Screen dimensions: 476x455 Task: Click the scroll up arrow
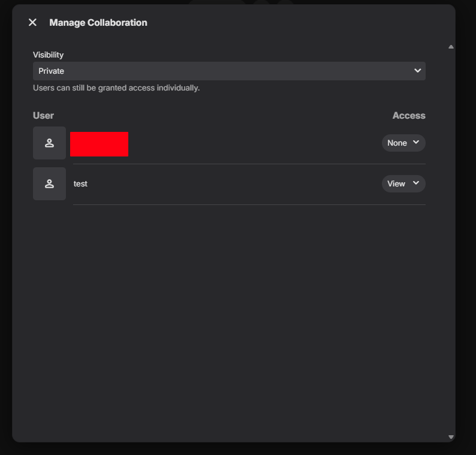pos(451,47)
